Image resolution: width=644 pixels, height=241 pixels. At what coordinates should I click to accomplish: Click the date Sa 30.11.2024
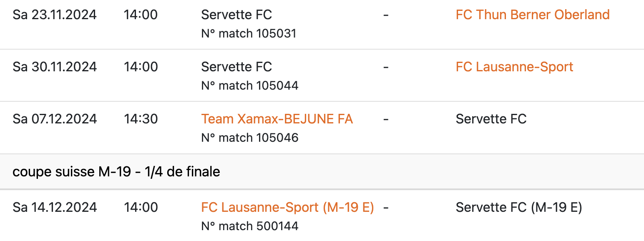(55, 67)
